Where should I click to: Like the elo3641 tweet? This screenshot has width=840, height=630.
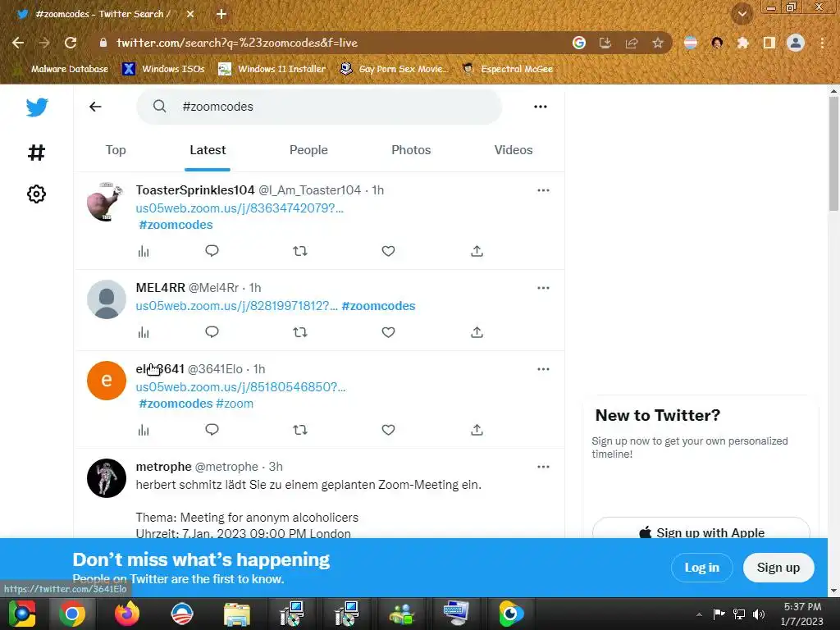point(388,430)
